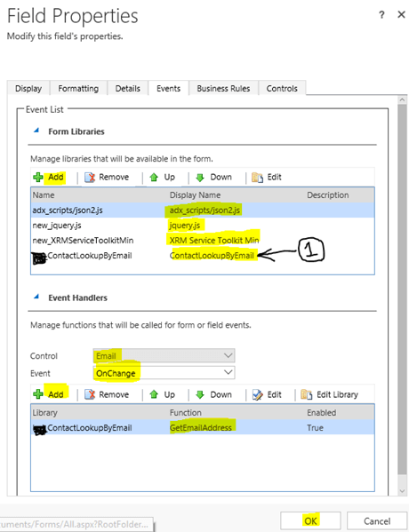Click the scrollbar up arrow
Viewport: 409px width, 532px height.
point(402,99)
